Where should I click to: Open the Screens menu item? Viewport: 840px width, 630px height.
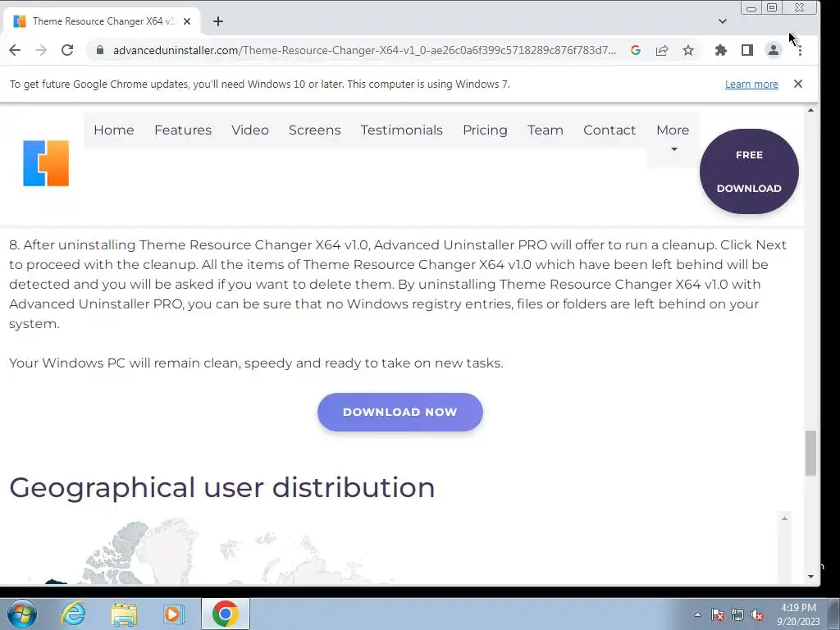tap(314, 130)
